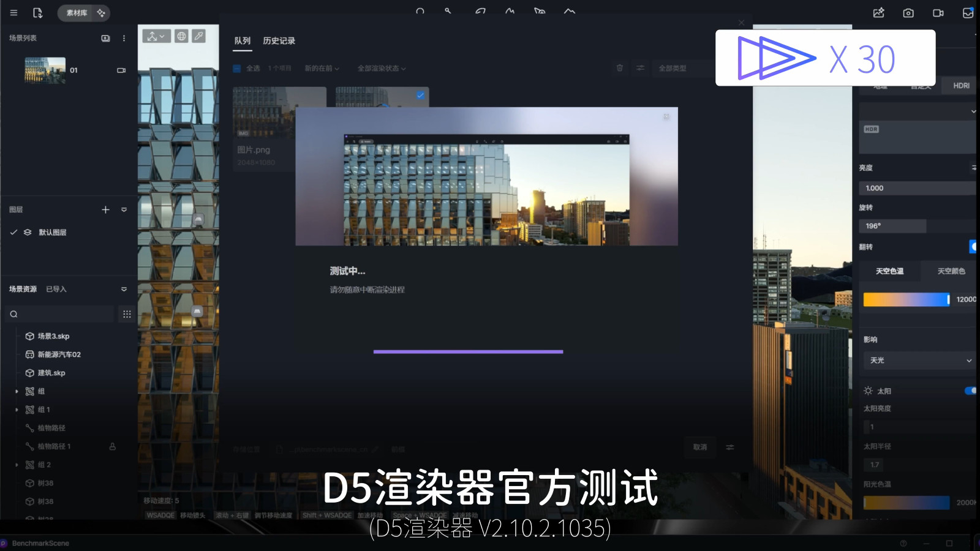The width and height of the screenshot is (980, 551).
Task: Click the camera icon beside scene 01
Action: tap(121, 70)
